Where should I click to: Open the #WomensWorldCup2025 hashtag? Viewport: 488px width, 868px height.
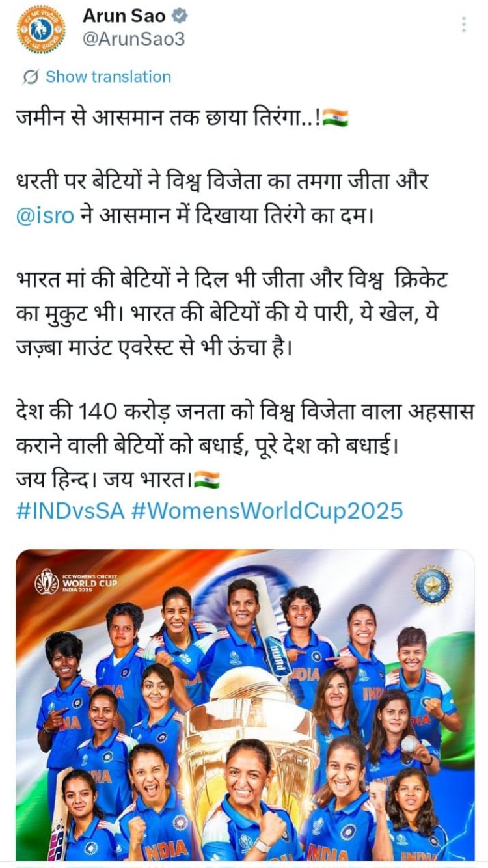[267, 510]
